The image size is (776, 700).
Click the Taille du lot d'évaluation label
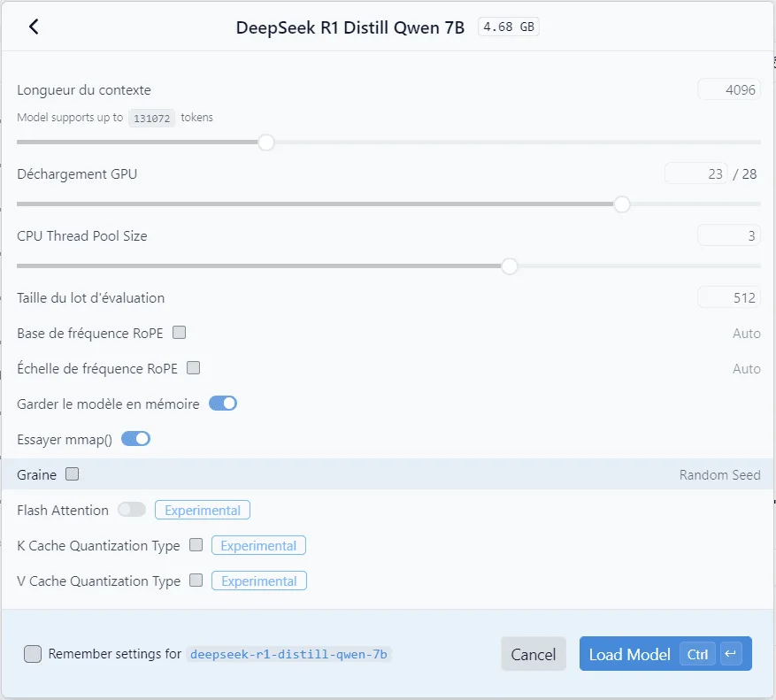tap(90, 298)
